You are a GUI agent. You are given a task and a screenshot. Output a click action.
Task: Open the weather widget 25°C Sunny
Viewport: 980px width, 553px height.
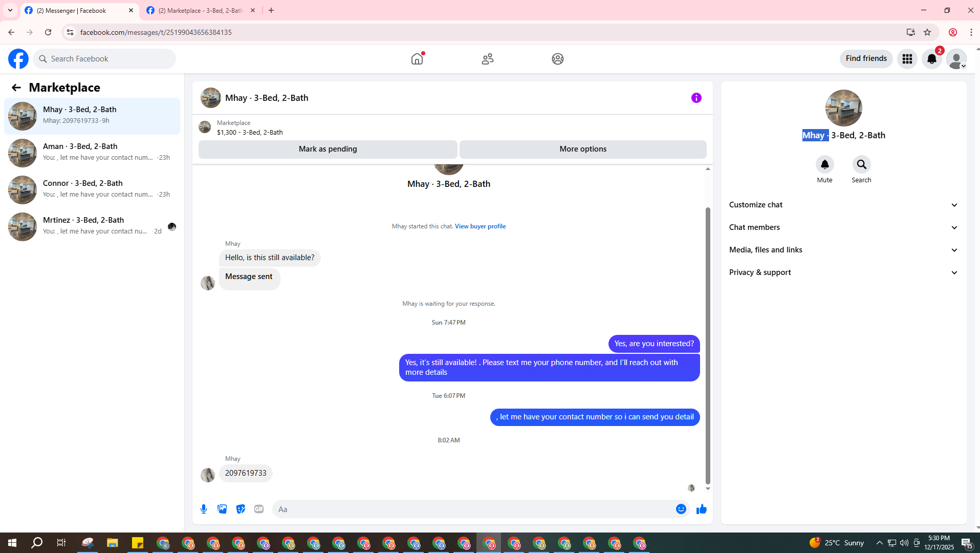[836, 543]
